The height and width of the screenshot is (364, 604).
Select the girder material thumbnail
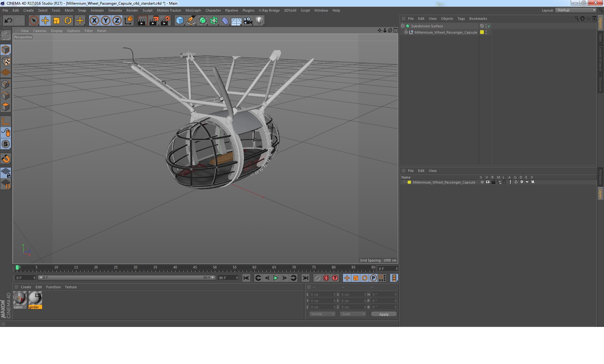point(35,298)
